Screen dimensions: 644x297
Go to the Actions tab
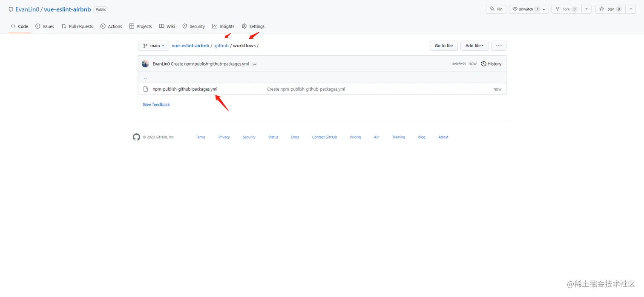click(111, 26)
